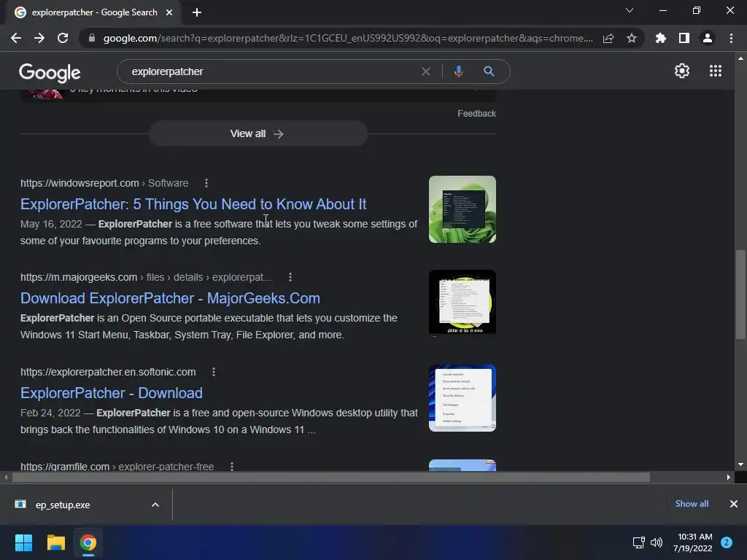Open the windowsreport.com result thumbnail
Viewport: 747px width, 560px height.
click(462, 209)
